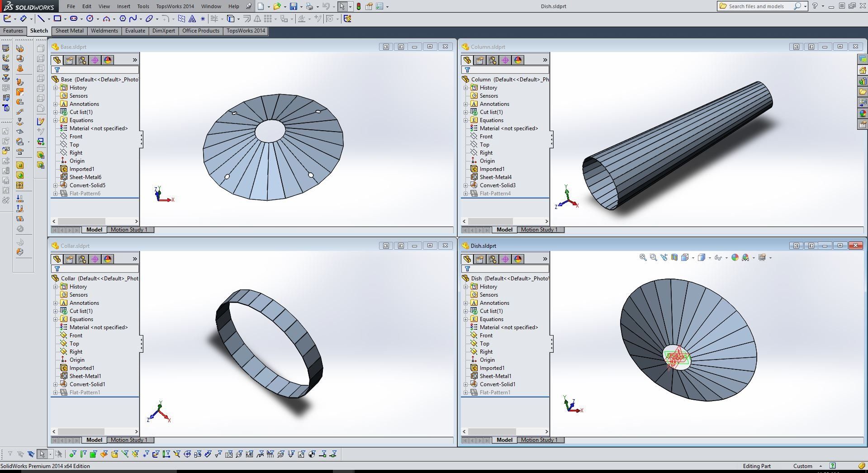Pick the Spline sketch tool

(x=133, y=19)
